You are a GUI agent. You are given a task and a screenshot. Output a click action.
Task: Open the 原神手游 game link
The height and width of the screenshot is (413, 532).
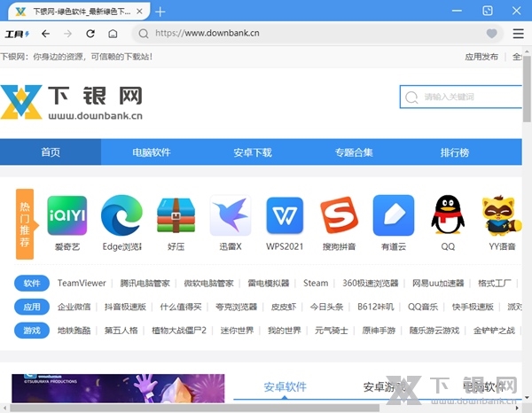coord(379,331)
